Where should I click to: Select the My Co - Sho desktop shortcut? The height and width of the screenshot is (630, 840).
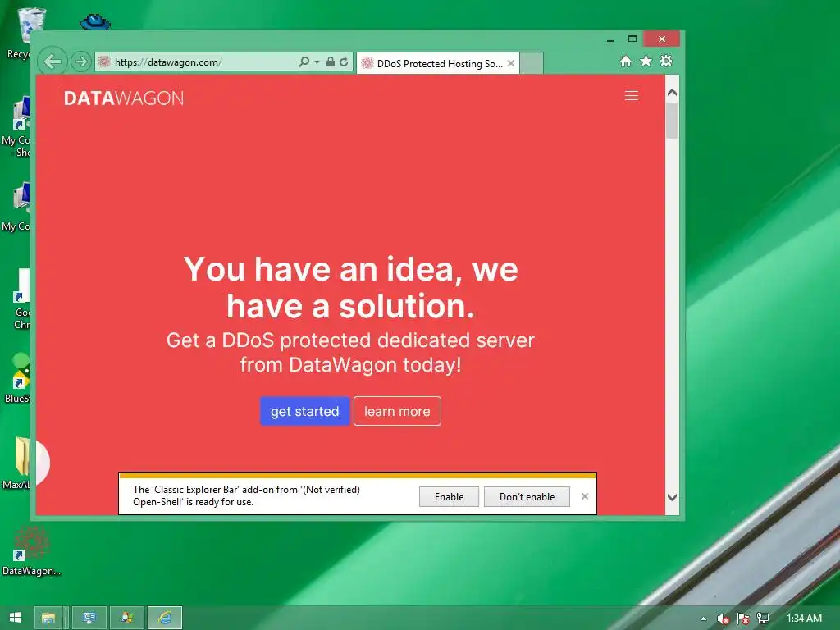17,127
